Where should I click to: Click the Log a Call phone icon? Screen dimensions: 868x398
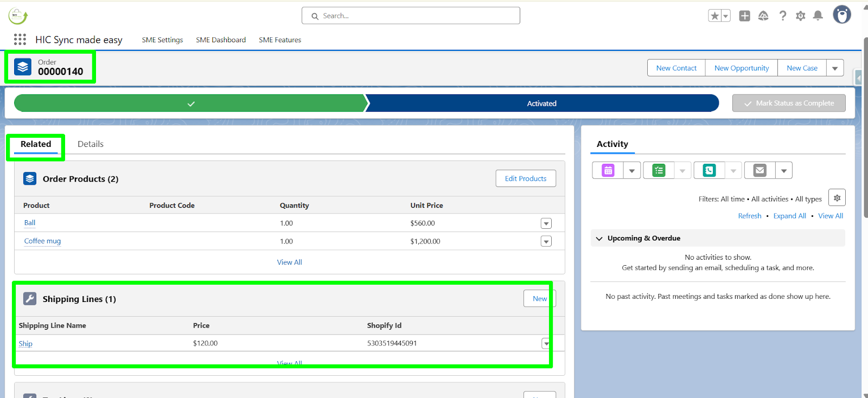point(709,170)
